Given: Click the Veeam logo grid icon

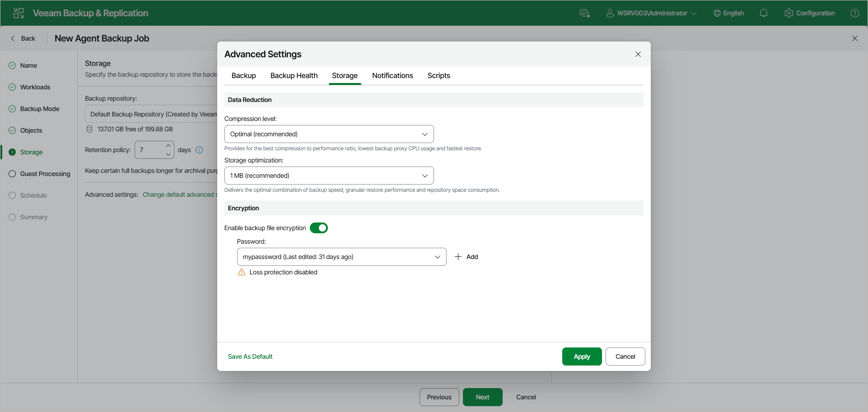Looking at the screenshot, I should 19,13.
